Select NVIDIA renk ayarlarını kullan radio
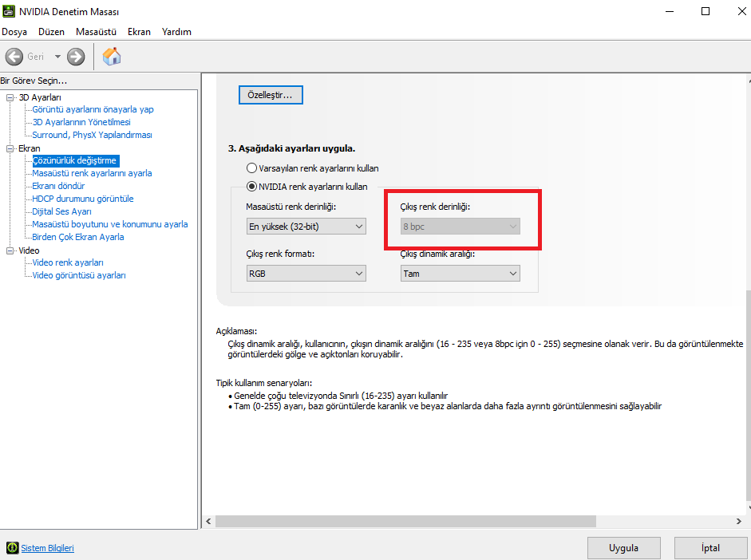 tap(251, 187)
